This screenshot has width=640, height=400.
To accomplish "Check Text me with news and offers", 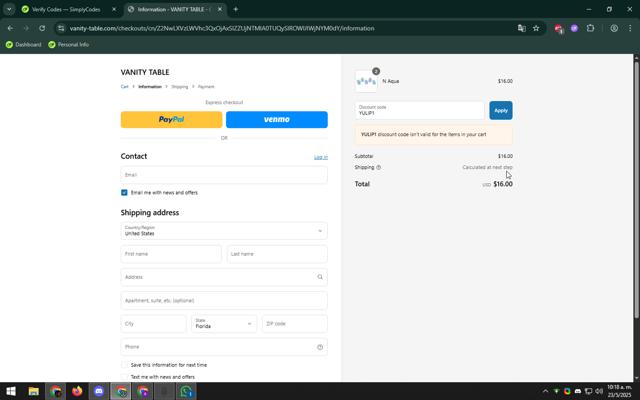I will point(124,377).
